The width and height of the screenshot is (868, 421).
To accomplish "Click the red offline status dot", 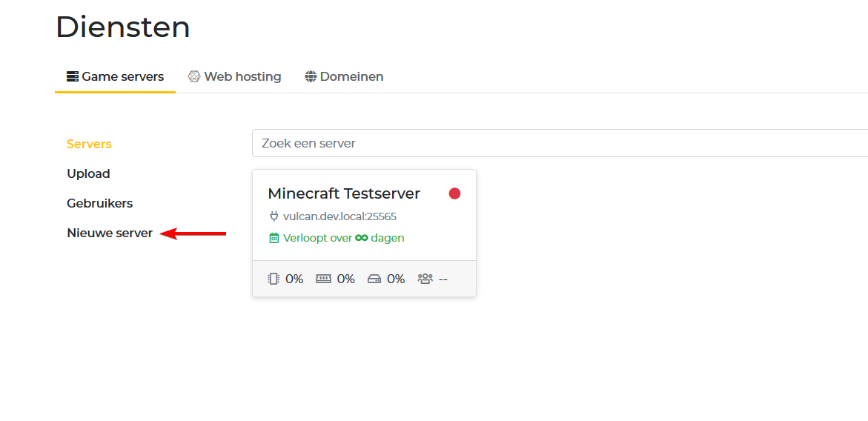I will tap(454, 193).
